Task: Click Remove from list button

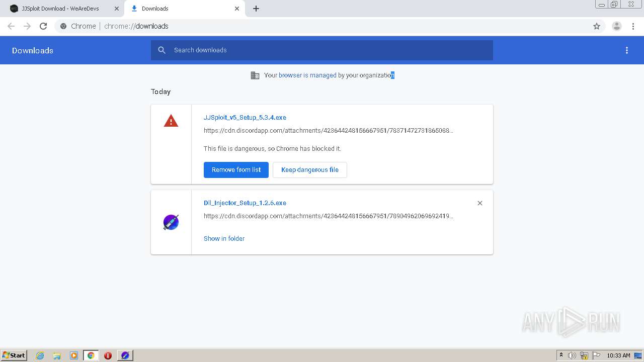Action: [236, 170]
